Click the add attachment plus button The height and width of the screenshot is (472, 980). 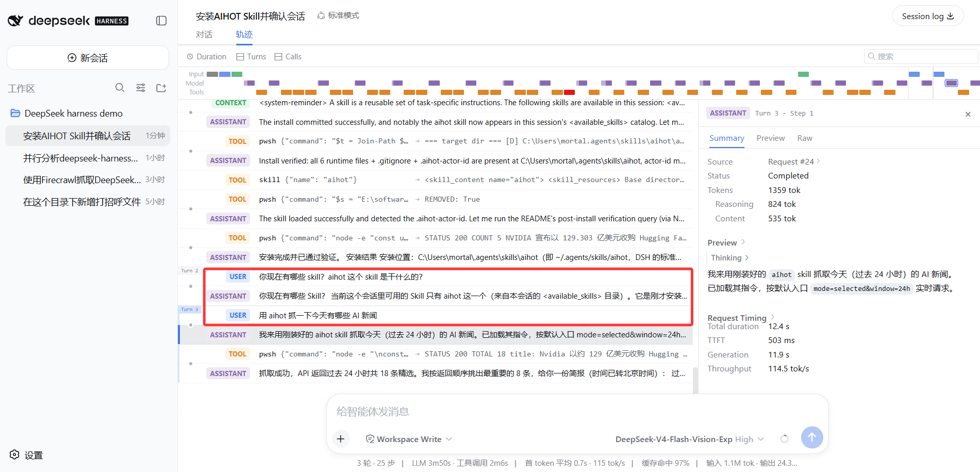tap(341, 439)
